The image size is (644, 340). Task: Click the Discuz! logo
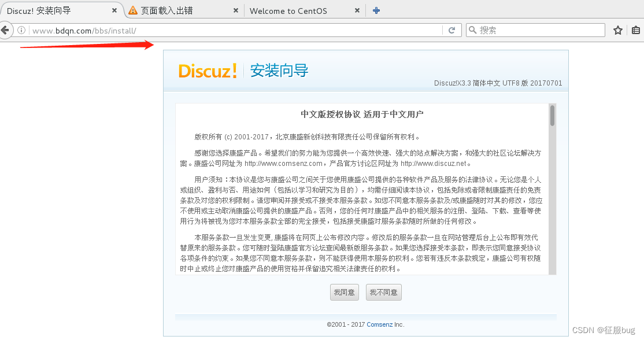point(208,71)
